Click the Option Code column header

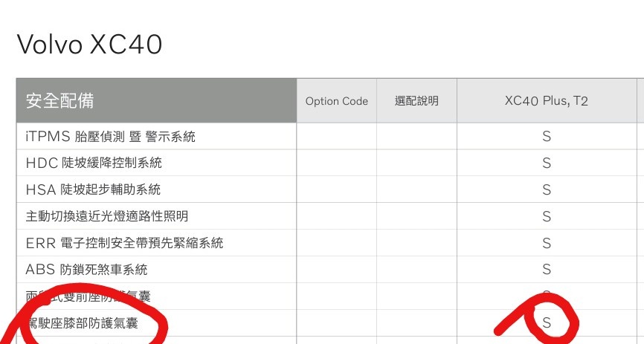pyautogui.click(x=337, y=101)
